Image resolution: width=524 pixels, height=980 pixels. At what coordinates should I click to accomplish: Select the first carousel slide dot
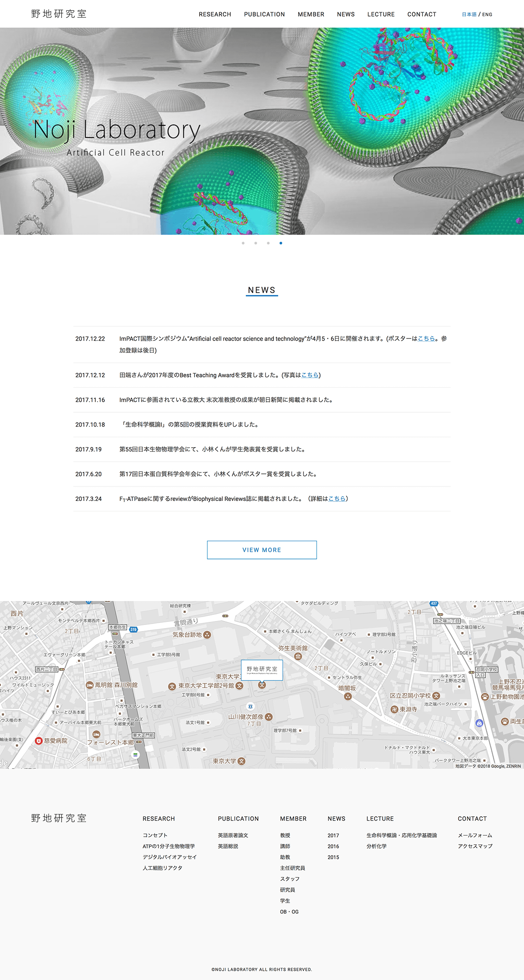(243, 243)
